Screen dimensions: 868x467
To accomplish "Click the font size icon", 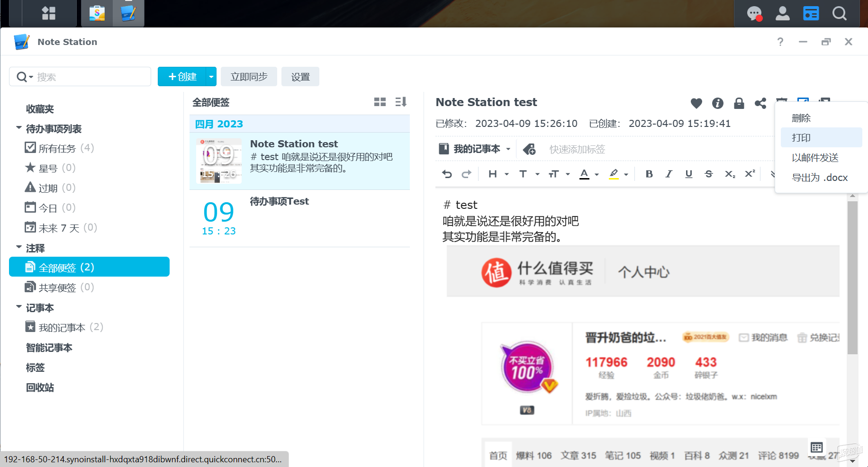I will pos(553,174).
